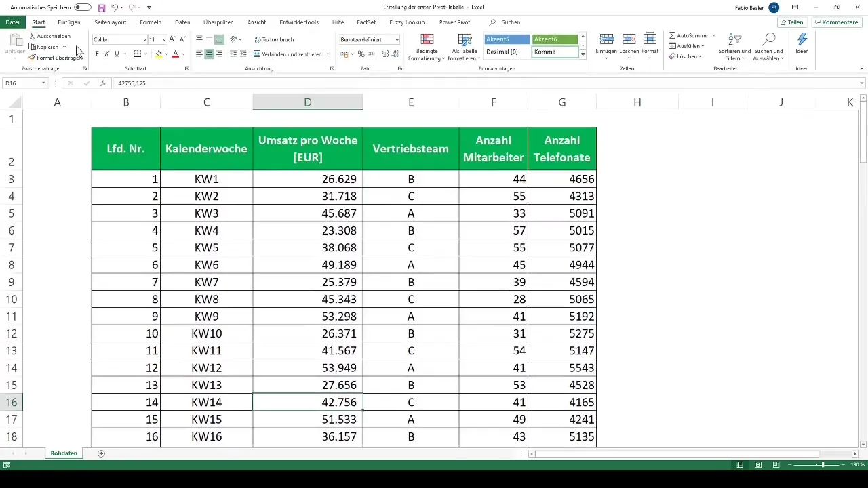Click the red font color A
Screen dimensions: 868x488
[175, 54]
